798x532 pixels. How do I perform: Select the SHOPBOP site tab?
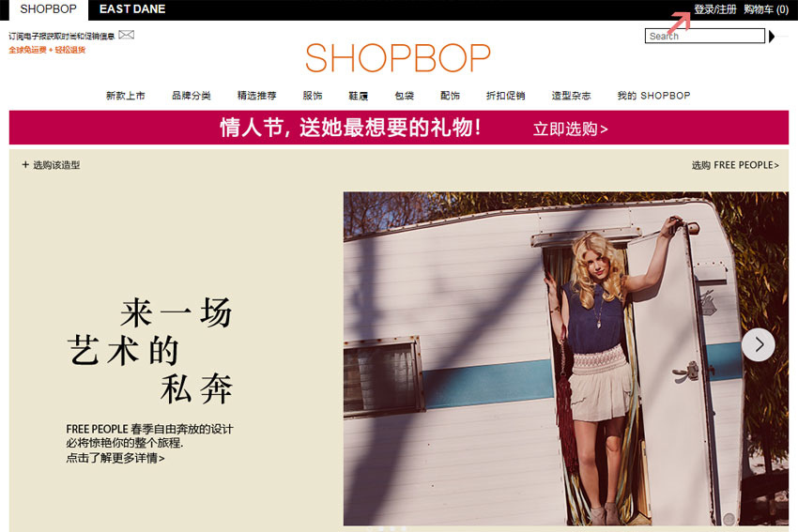coord(48,9)
